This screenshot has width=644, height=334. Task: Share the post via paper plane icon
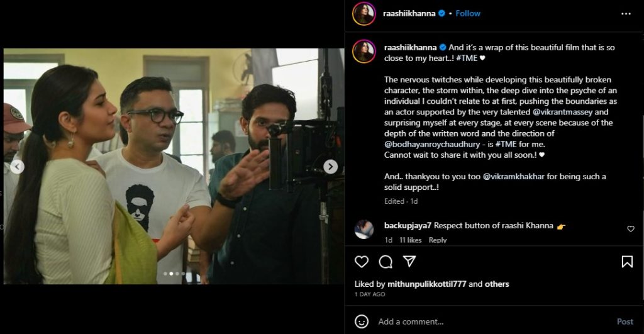(409, 262)
